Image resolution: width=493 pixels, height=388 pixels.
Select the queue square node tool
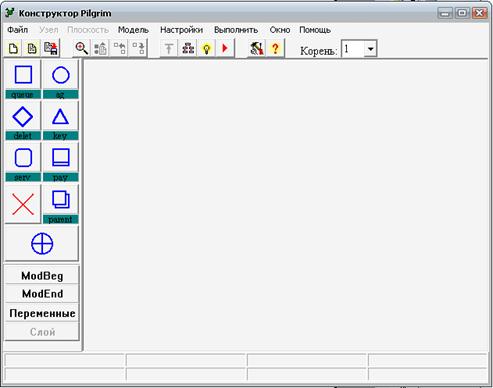pos(23,79)
